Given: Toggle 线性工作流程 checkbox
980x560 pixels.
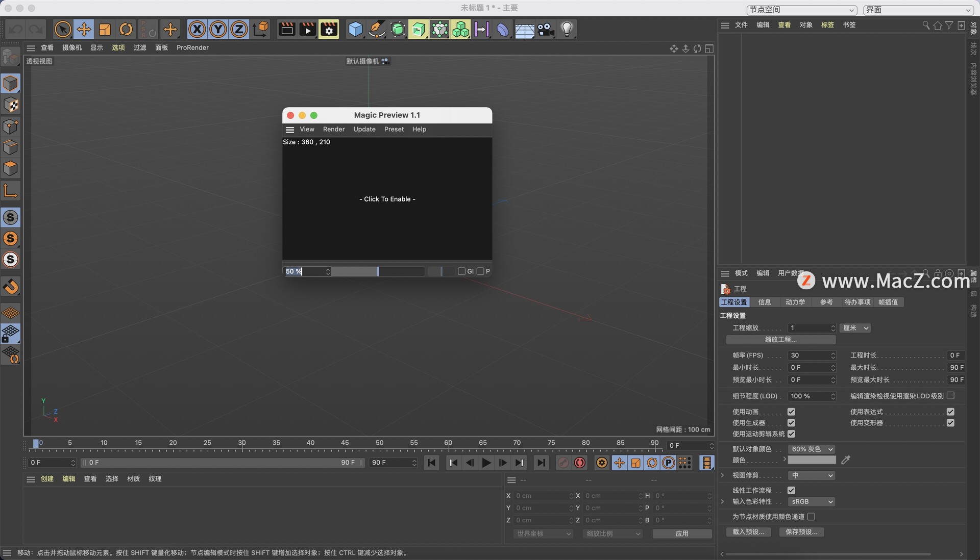Looking at the screenshot, I should [791, 490].
